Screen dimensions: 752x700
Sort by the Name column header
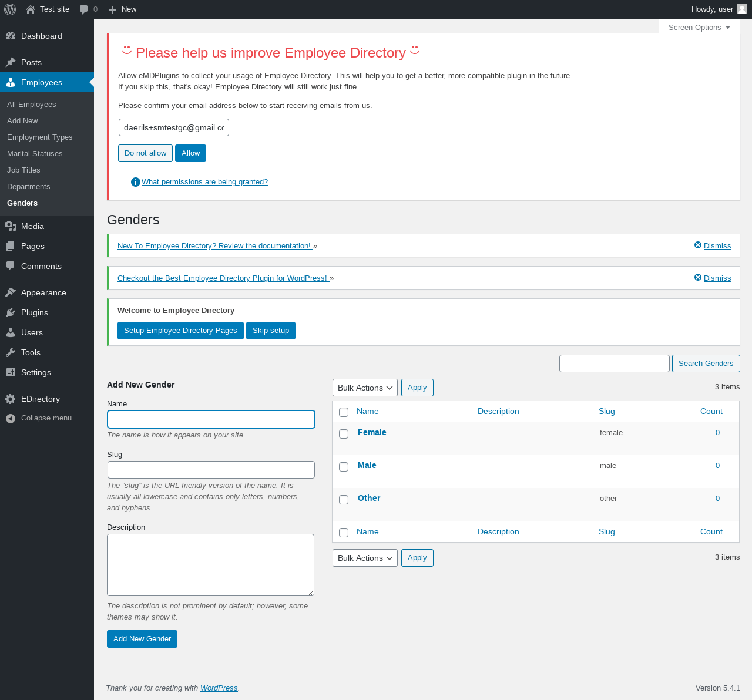click(x=368, y=412)
